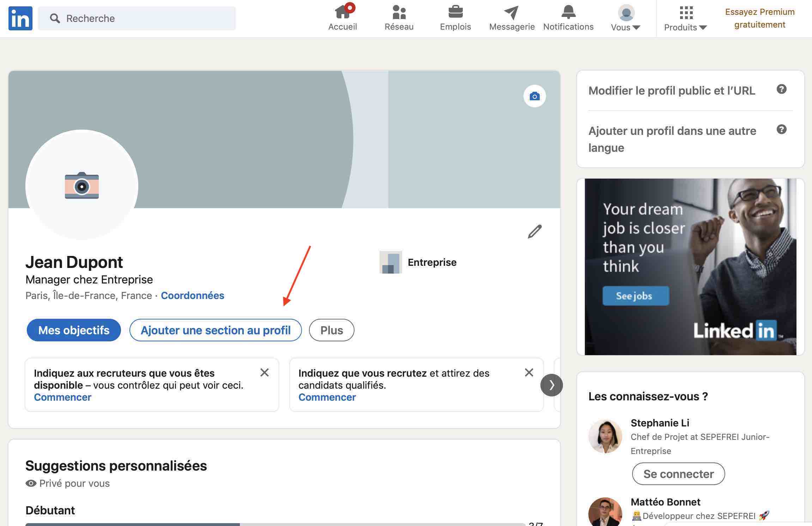Click the Recherche search field

point(138,18)
